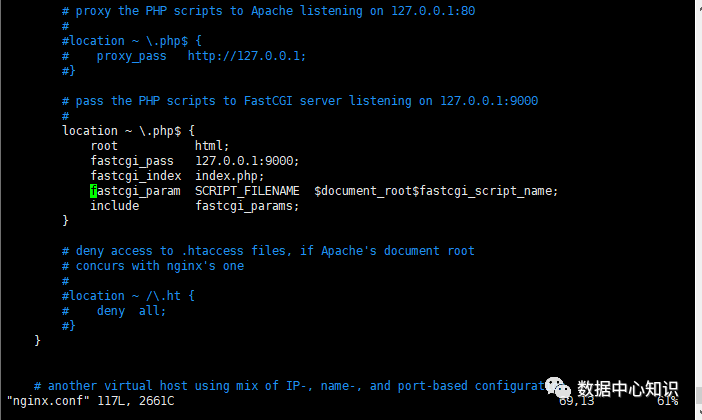This screenshot has width=702, height=420.
Task: Click the SCRIPT_FILENAME parameter text
Action: (x=247, y=190)
